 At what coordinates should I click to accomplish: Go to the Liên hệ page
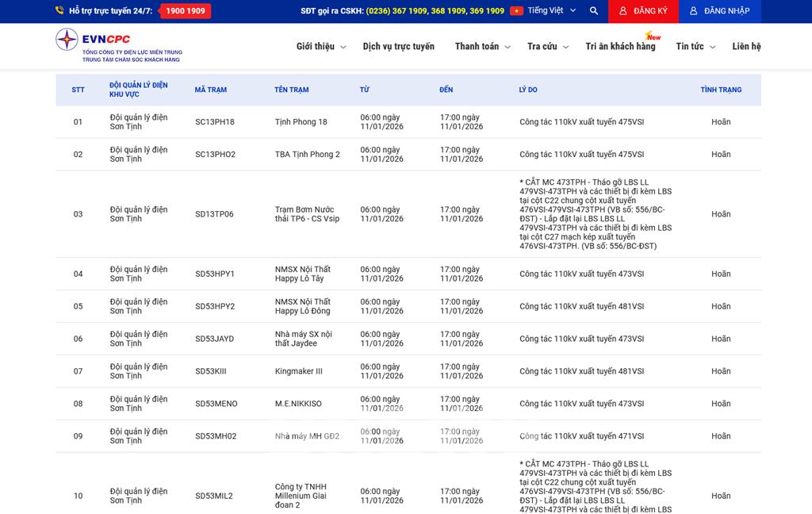click(x=746, y=47)
